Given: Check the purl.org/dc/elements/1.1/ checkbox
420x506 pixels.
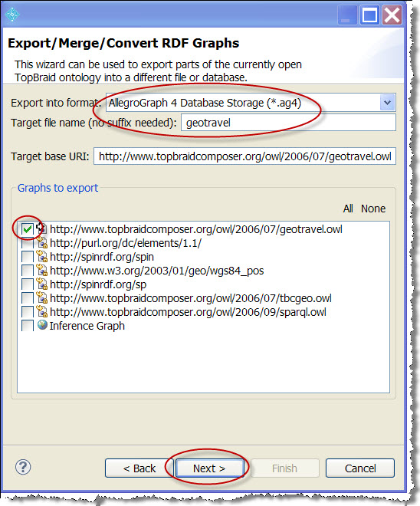Looking at the screenshot, I should (28, 243).
